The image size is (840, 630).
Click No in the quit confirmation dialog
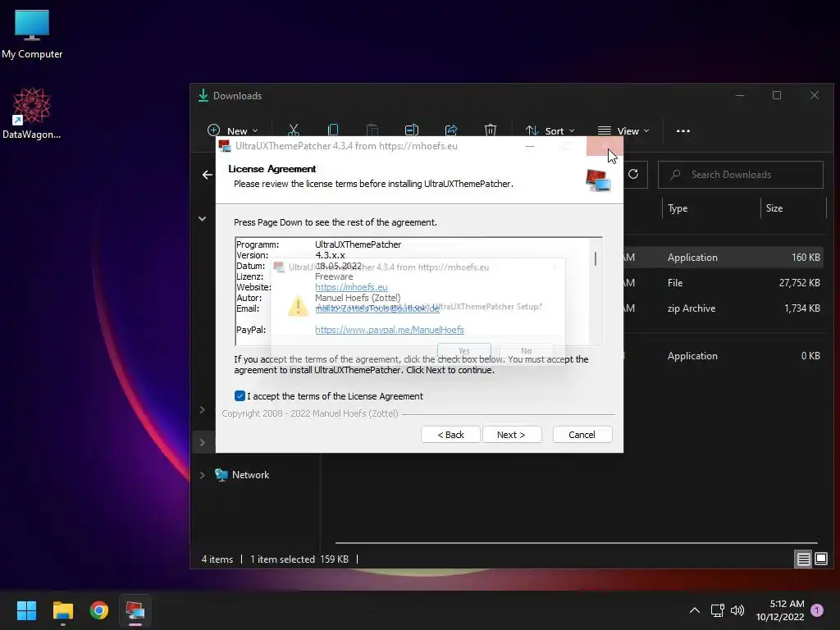click(x=526, y=350)
